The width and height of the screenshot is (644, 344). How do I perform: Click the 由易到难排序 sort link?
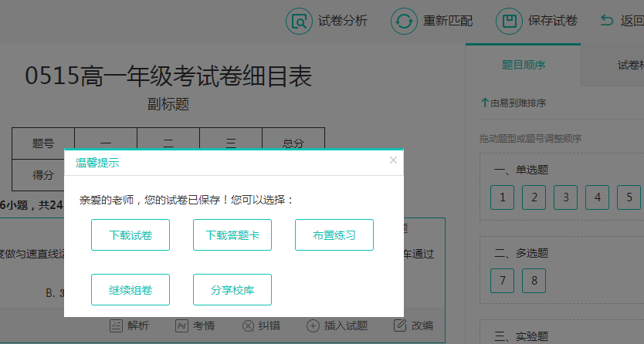coord(518,103)
